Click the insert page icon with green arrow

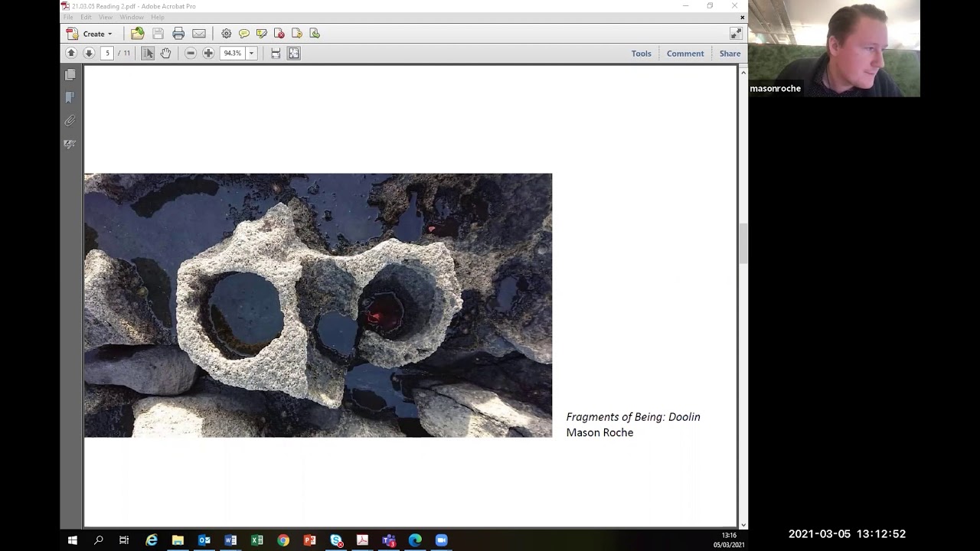(314, 34)
